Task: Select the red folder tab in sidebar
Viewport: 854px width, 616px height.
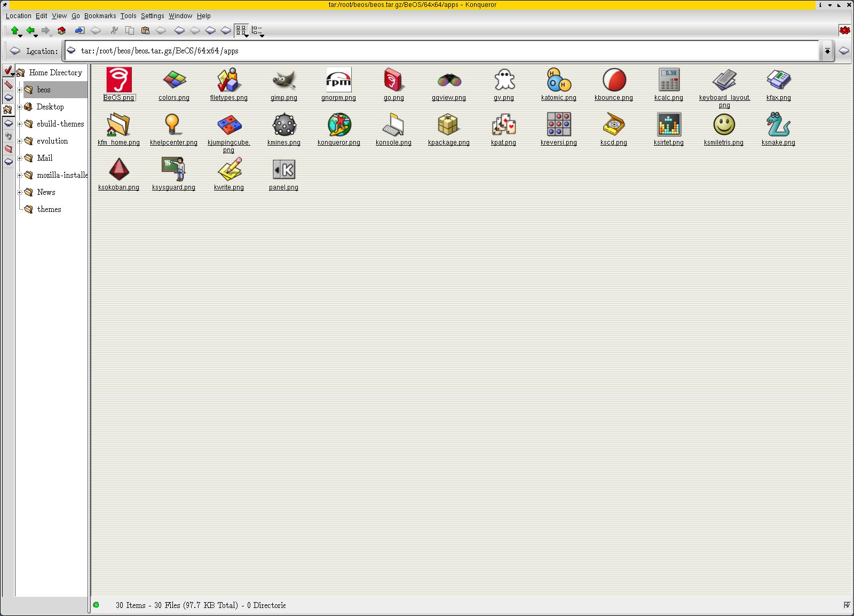Action: click(8, 149)
